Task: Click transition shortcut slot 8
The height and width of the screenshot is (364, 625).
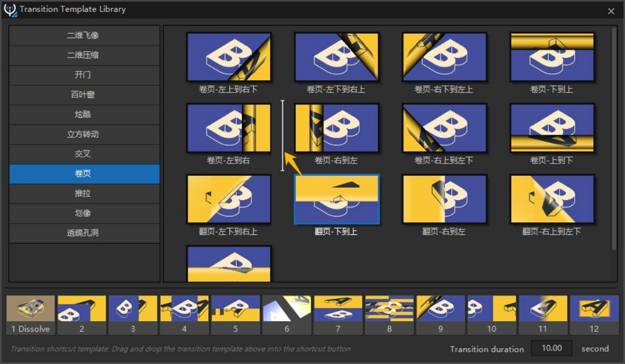Action: (389, 315)
